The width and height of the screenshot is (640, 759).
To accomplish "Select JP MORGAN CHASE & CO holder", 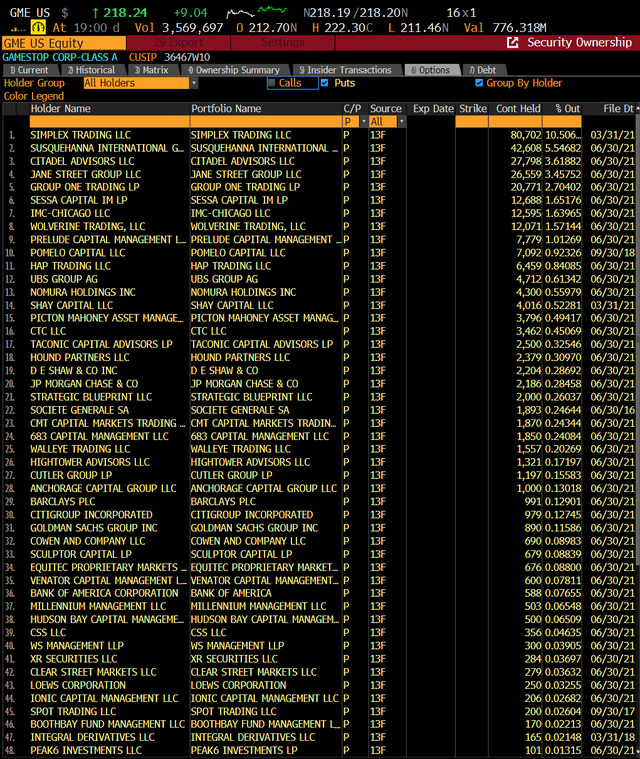I will click(x=84, y=384).
